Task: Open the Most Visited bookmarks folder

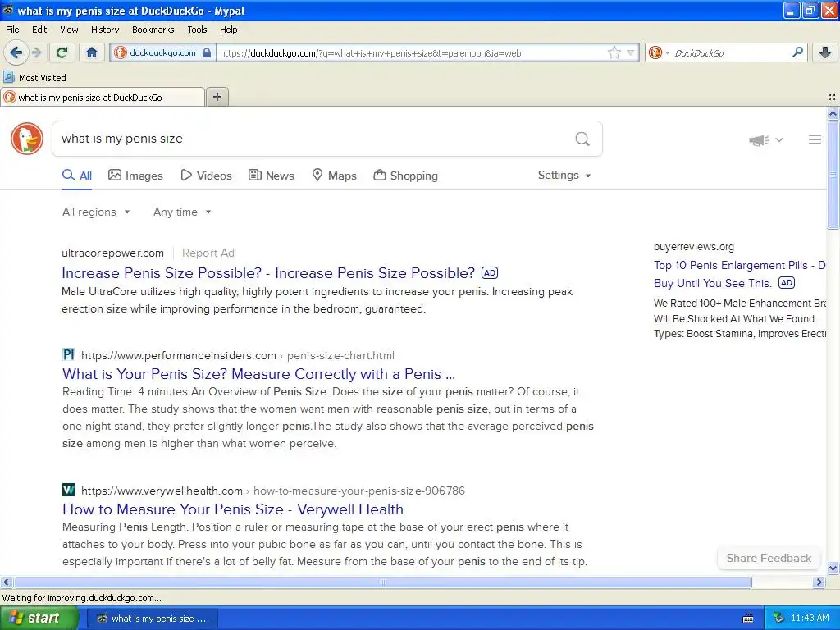Action: [x=34, y=78]
